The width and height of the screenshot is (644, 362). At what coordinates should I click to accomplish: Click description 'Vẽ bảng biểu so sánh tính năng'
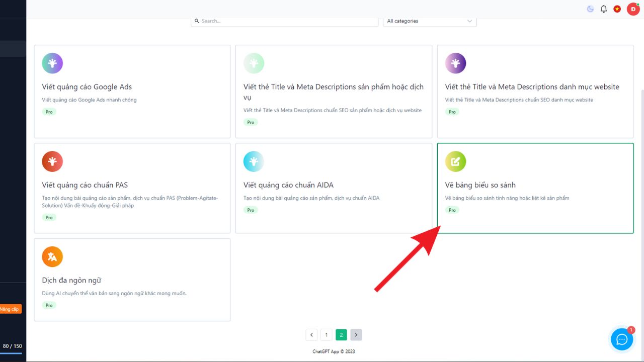point(507,198)
